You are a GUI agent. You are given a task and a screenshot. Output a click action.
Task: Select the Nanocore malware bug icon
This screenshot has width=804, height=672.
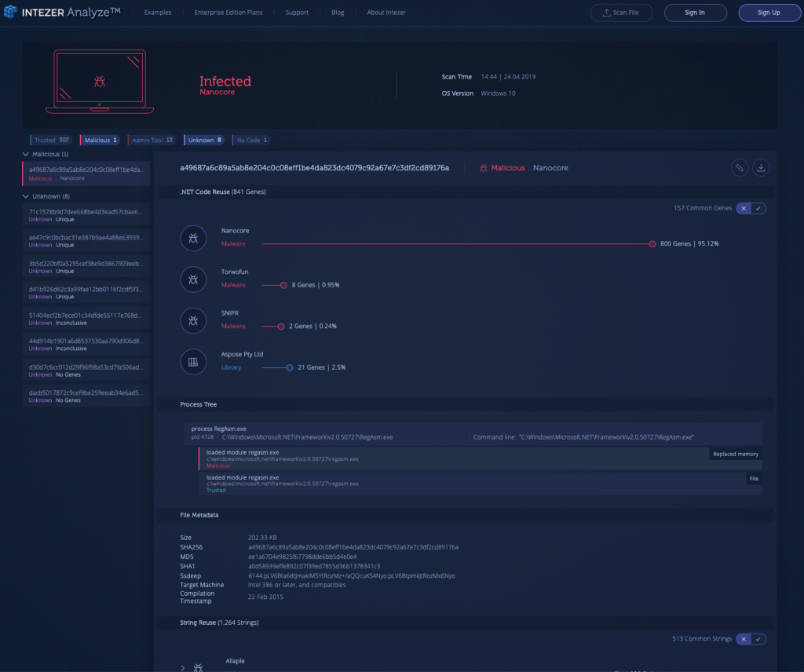193,238
